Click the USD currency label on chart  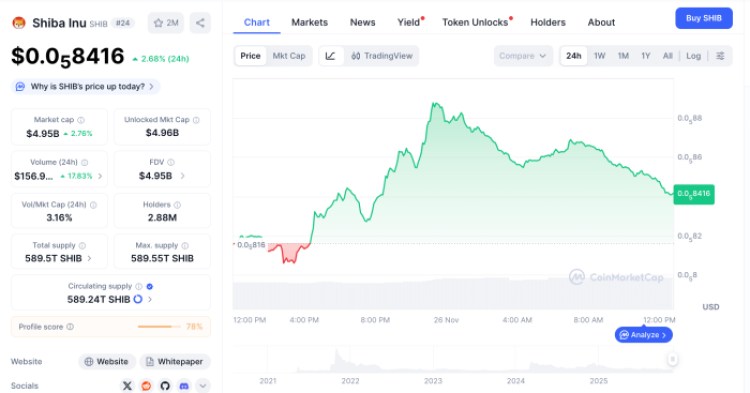711,307
